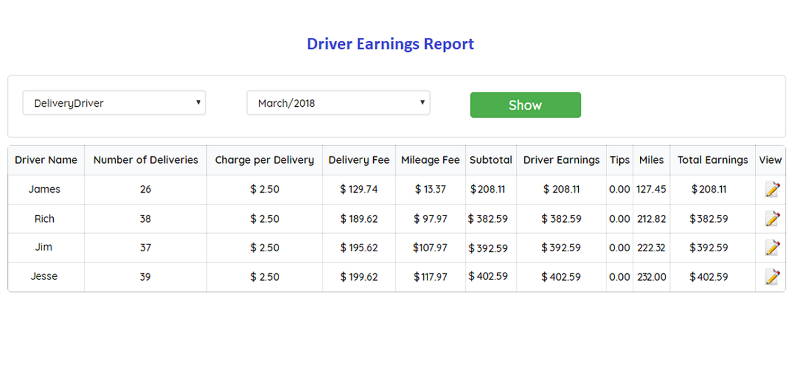This screenshot has height=366, width=800.
Task: Select driver name James in the table
Action: (44, 189)
